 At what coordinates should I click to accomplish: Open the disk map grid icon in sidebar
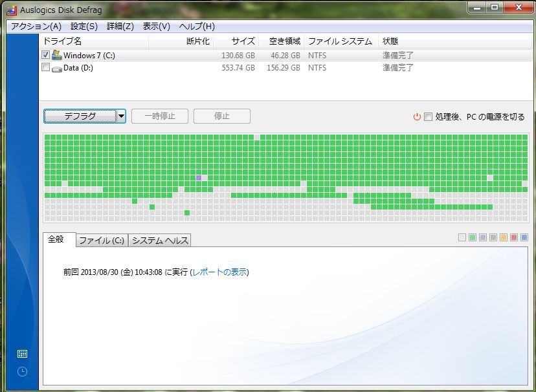tap(22, 354)
